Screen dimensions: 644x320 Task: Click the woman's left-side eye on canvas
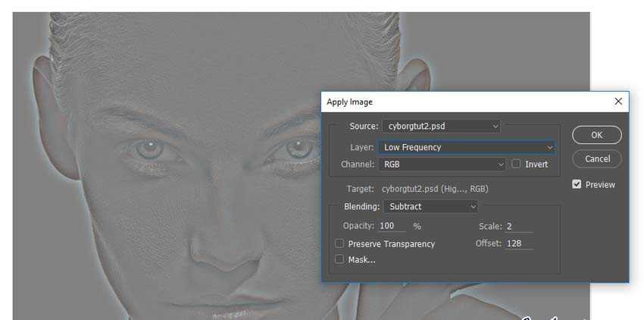click(x=150, y=147)
